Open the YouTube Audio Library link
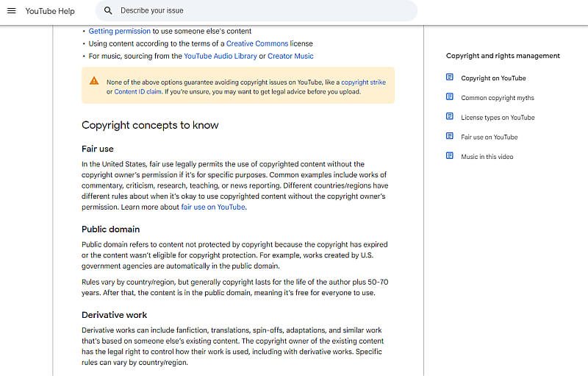 coord(220,56)
